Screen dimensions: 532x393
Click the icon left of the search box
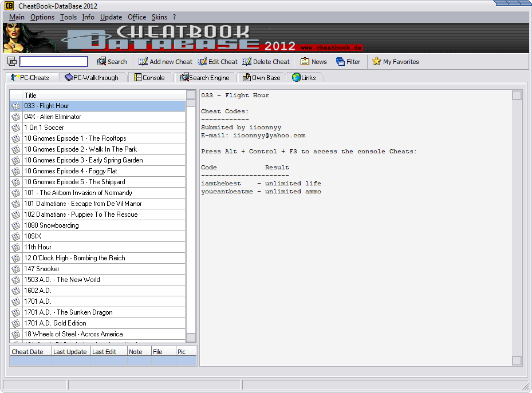point(12,62)
